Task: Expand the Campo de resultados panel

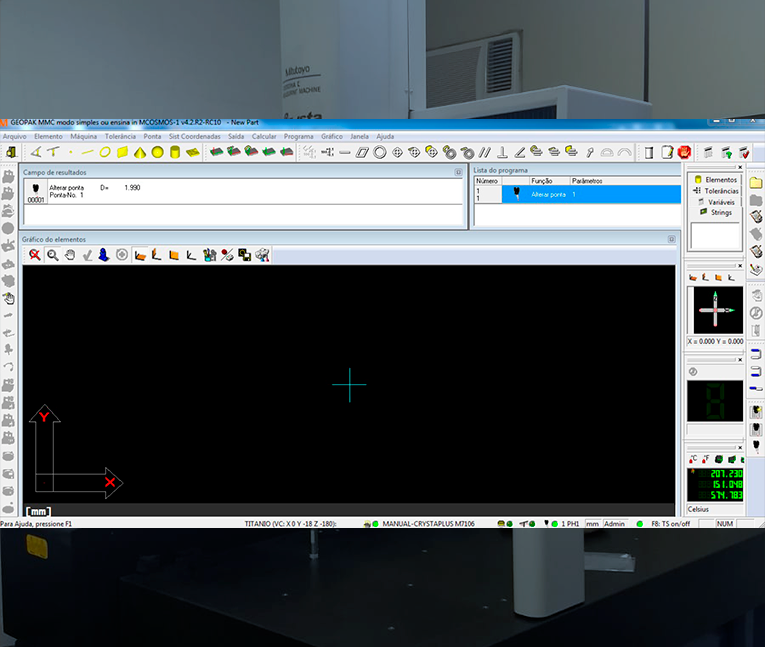Action: (x=460, y=172)
